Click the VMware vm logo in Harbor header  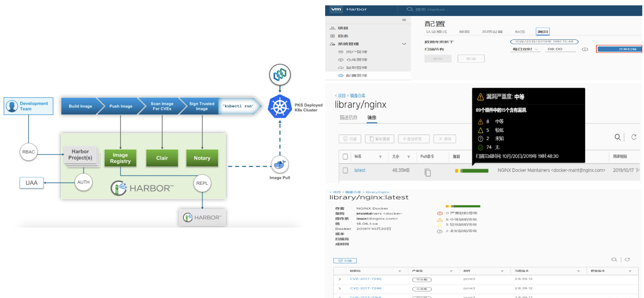click(x=336, y=9)
